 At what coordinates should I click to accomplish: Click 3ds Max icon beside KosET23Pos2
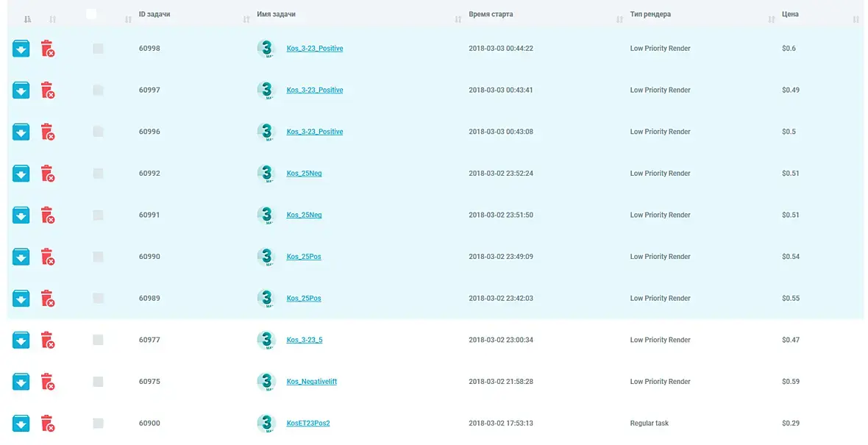266,424
